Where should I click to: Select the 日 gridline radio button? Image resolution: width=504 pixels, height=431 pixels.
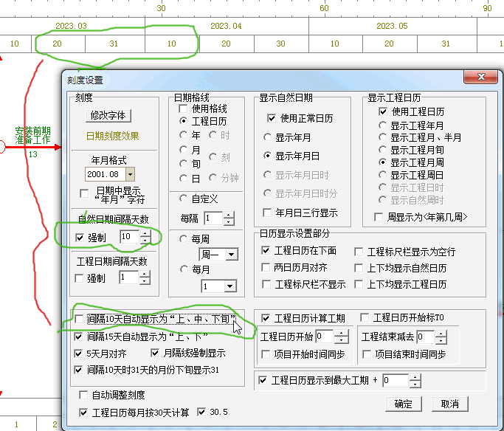(183, 179)
